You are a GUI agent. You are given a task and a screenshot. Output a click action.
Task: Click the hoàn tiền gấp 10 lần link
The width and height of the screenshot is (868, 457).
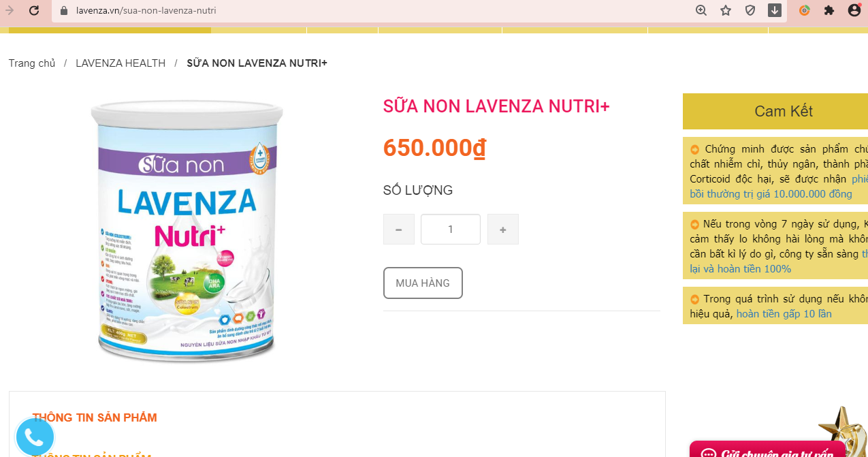(784, 314)
